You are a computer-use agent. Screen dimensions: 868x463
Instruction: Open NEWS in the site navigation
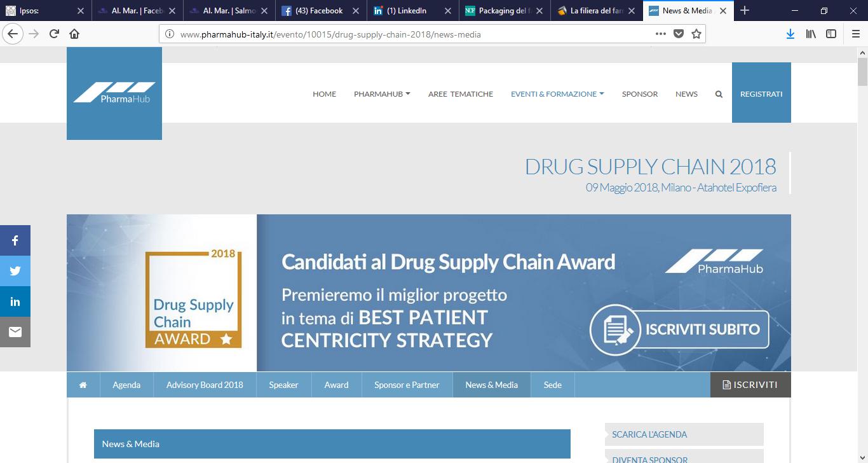[686, 93]
